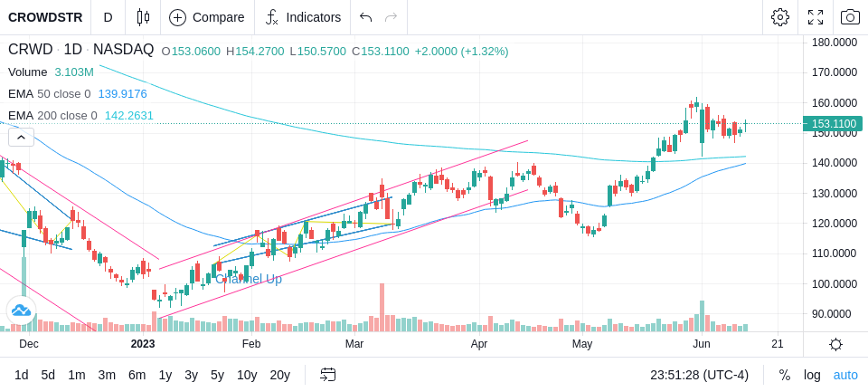Undo the last chart action
Image resolution: width=868 pixels, height=392 pixels.
tap(365, 17)
